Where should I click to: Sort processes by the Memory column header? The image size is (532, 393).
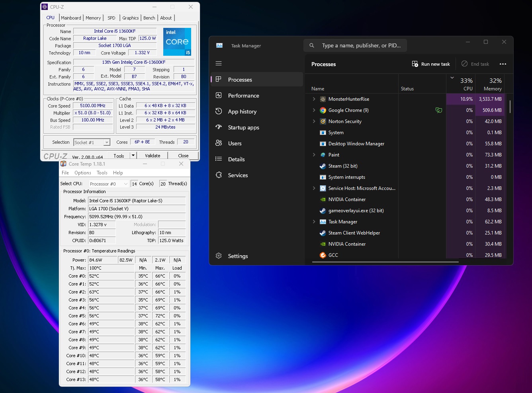coord(490,84)
